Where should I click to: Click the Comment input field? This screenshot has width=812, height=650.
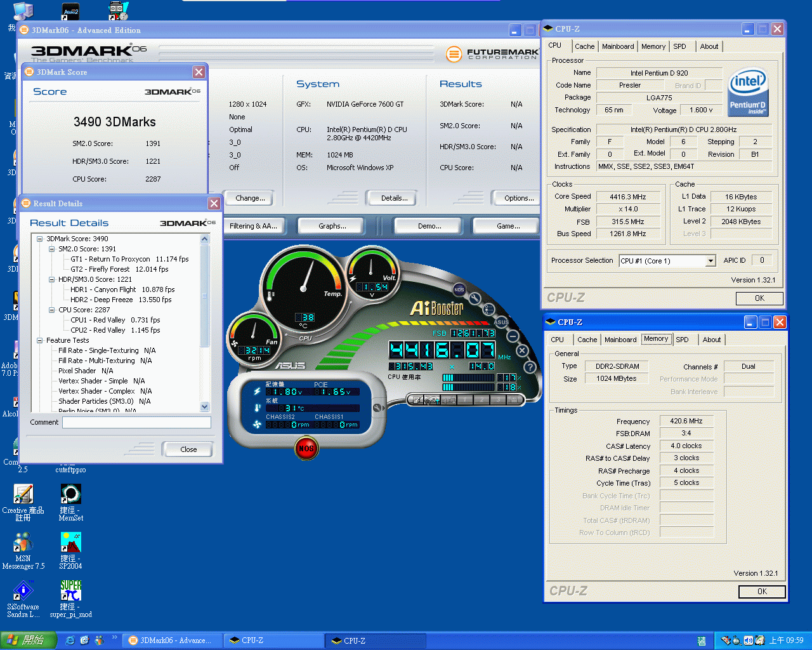[x=136, y=422]
